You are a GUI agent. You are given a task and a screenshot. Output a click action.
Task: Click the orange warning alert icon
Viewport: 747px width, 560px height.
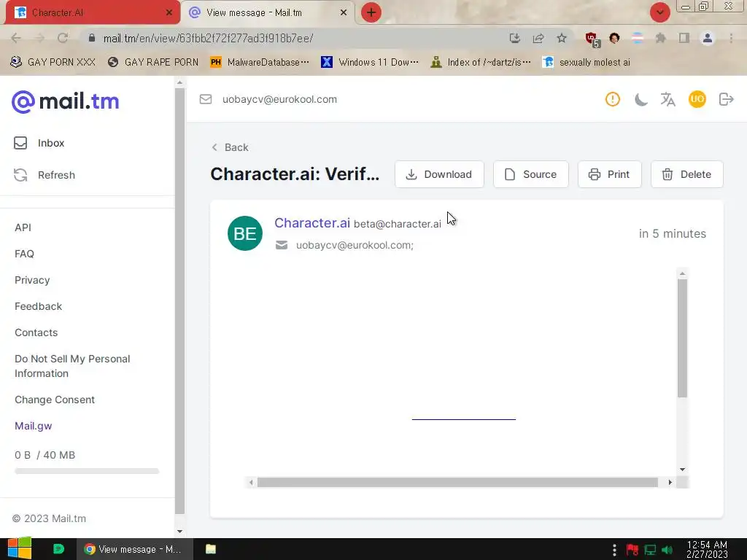pos(613,99)
